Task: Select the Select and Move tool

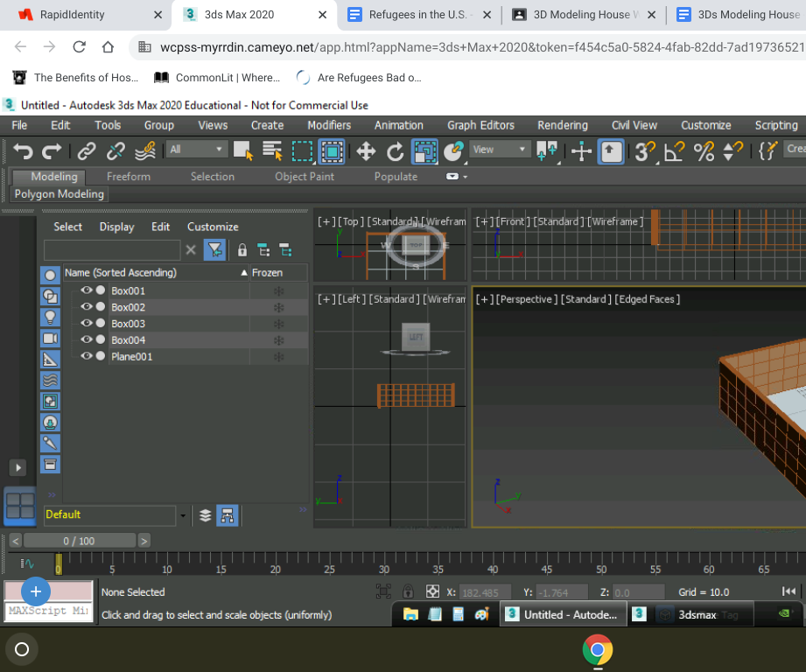Action: [366, 151]
